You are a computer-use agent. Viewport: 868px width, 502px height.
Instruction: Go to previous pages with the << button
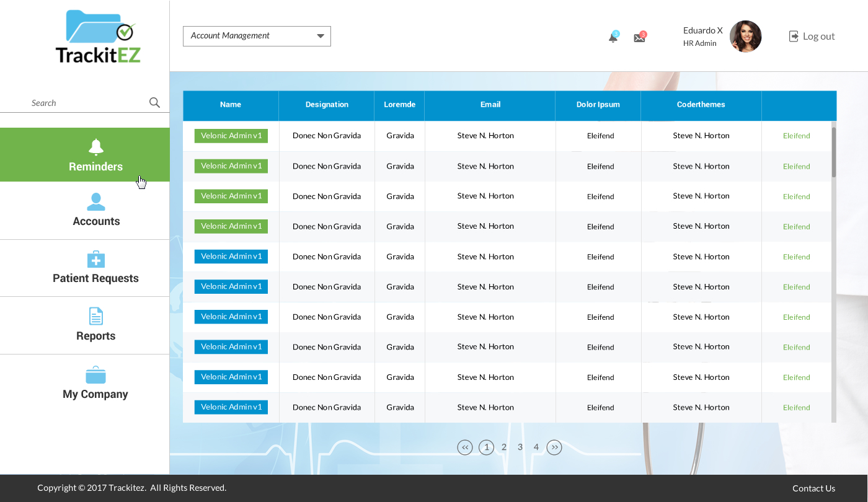[x=465, y=447]
